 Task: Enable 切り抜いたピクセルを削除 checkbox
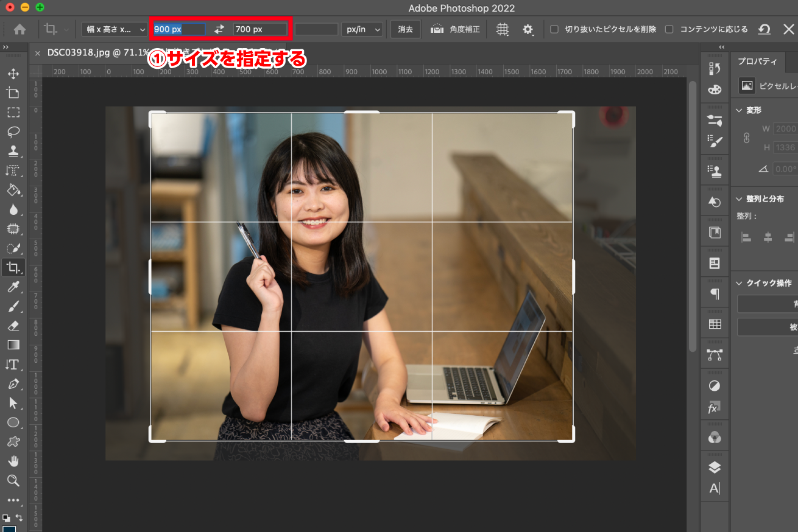(x=553, y=28)
